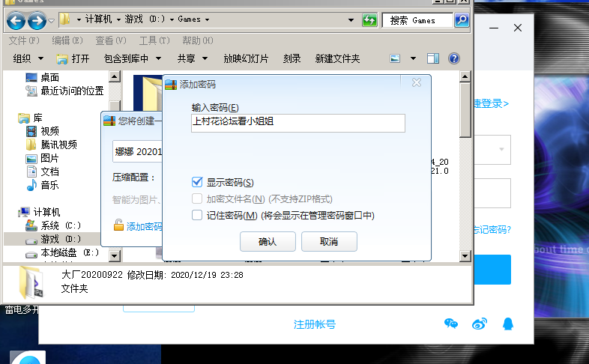
Task: Open the 查看(V) menu
Action: [109, 40]
